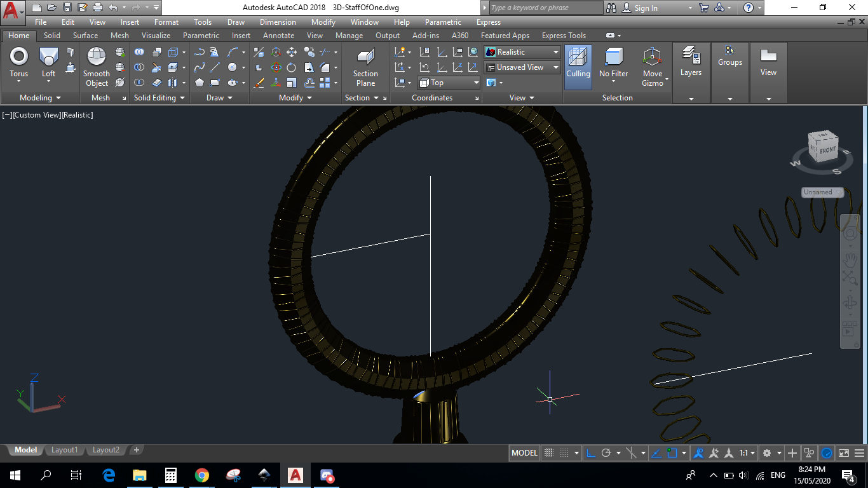The height and width of the screenshot is (488, 868).
Task: Create a Section Plane
Action: (365, 67)
